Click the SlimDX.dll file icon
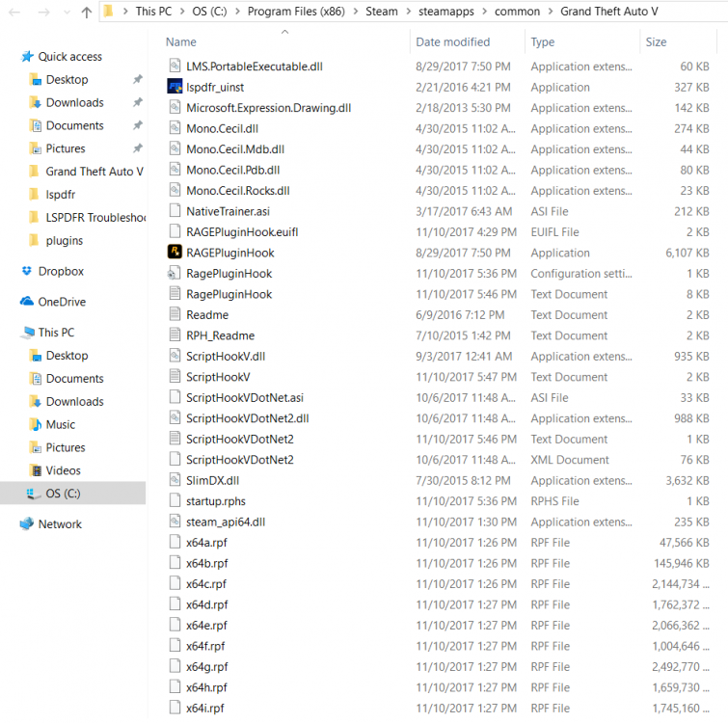Screen dimensions: 728x723 click(x=175, y=479)
